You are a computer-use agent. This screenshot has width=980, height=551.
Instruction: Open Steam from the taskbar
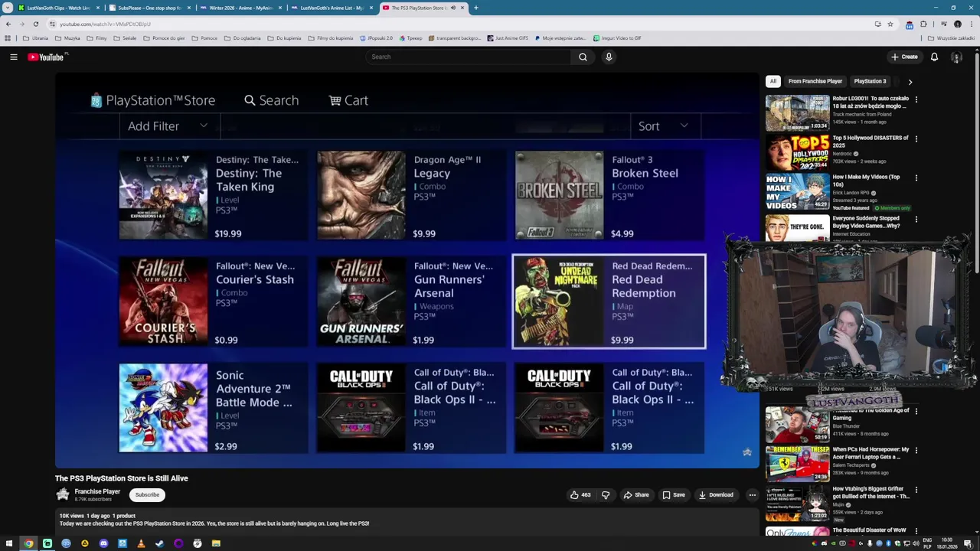[159, 543]
